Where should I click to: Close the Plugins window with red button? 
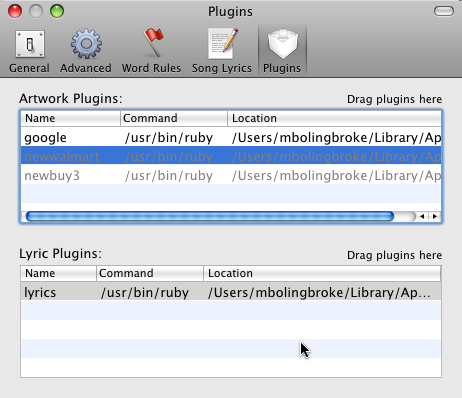15,11
